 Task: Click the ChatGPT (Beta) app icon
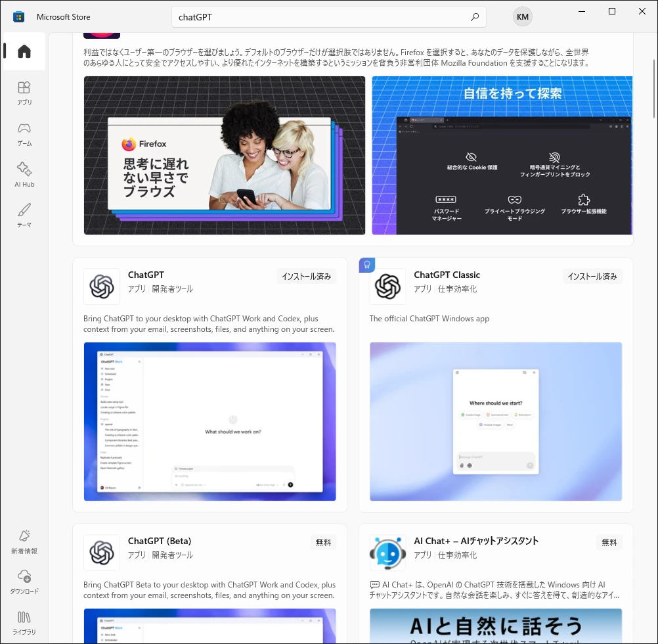pos(102,553)
